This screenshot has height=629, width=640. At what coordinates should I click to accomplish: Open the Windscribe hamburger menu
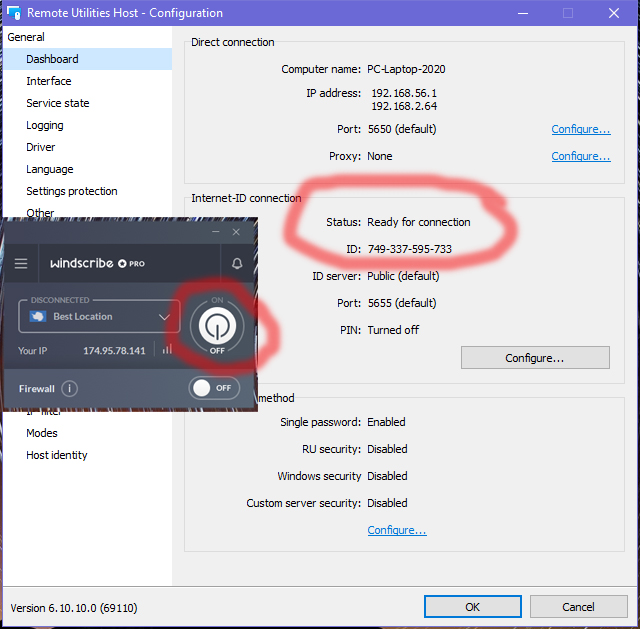click(x=21, y=264)
